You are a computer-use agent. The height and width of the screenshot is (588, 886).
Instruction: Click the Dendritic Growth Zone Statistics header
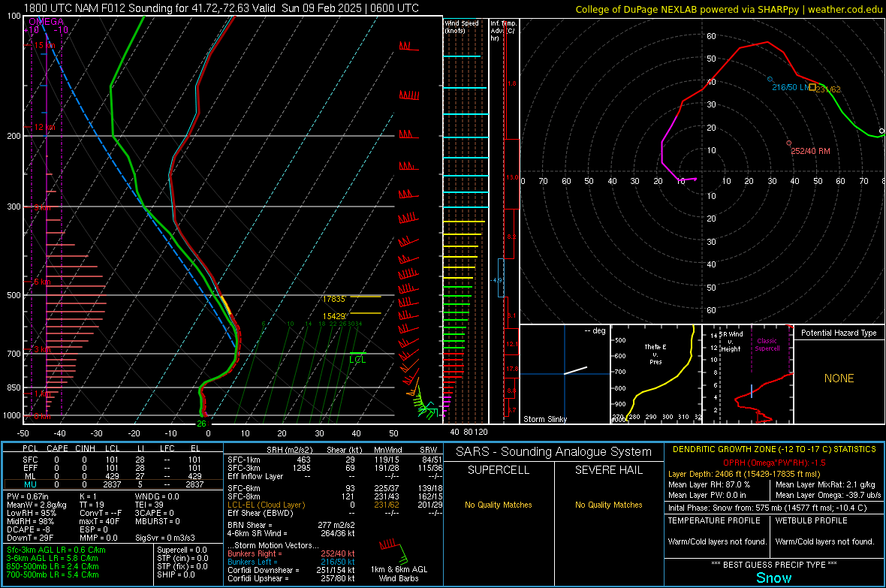click(774, 449)
